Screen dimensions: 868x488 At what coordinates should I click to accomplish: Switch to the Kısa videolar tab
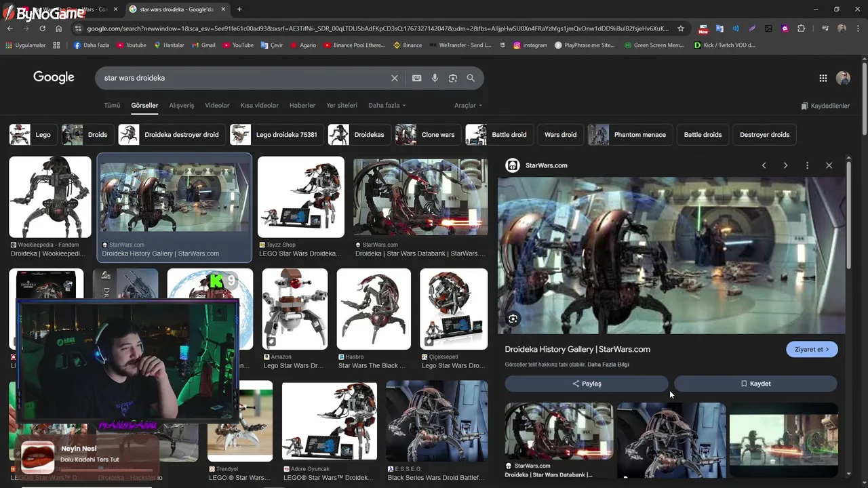click(x=259, y=106)
